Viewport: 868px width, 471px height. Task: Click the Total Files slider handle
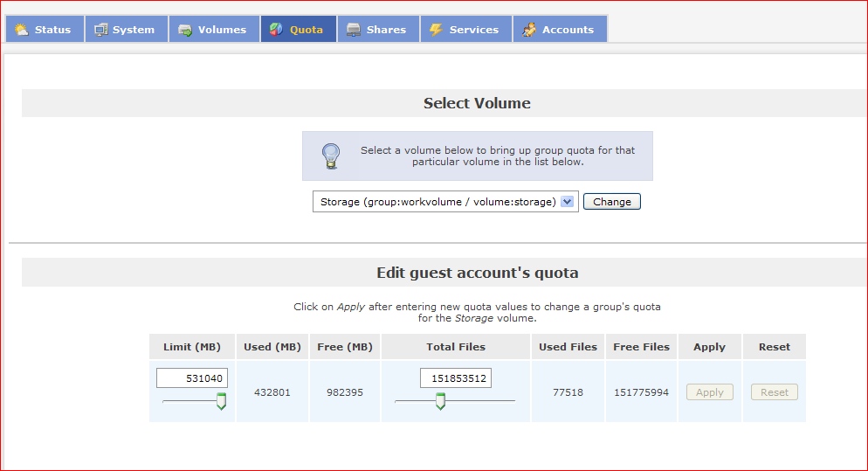pyautogui.click(x=440, y=400)
